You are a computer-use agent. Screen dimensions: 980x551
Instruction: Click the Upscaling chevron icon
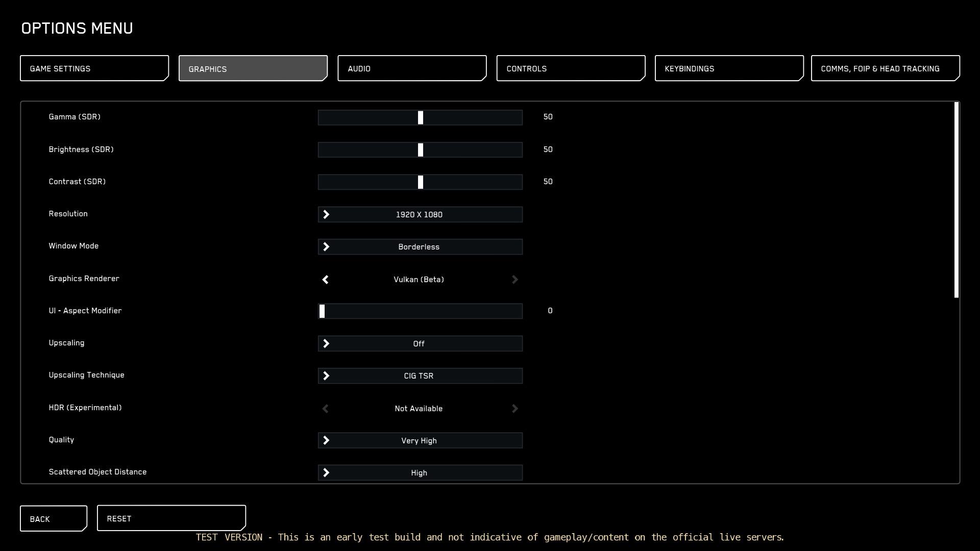pos(326,344)
